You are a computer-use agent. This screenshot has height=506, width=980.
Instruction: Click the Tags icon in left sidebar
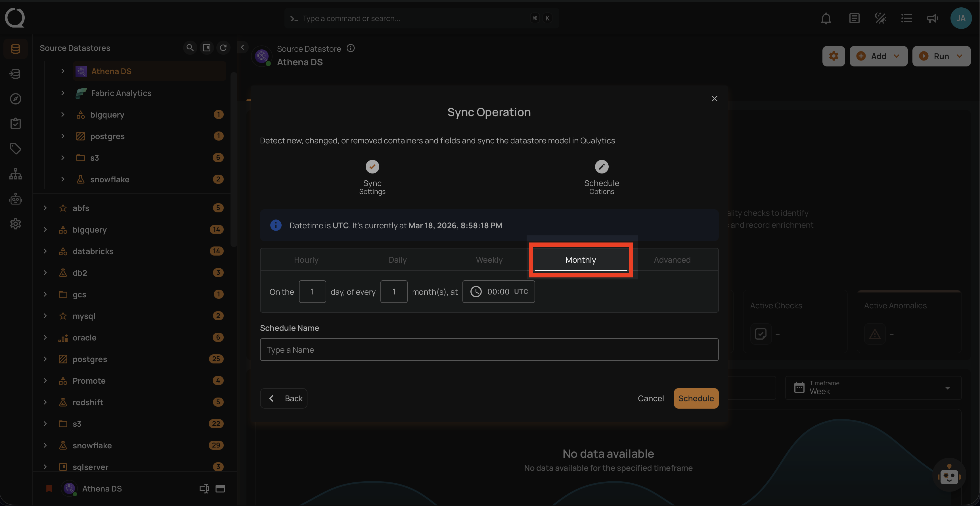15,149
